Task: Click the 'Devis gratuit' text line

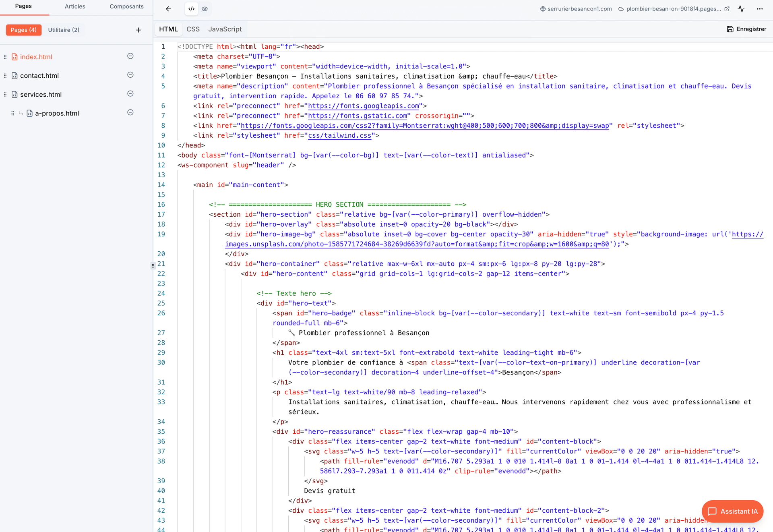Action: click(330, 491)
